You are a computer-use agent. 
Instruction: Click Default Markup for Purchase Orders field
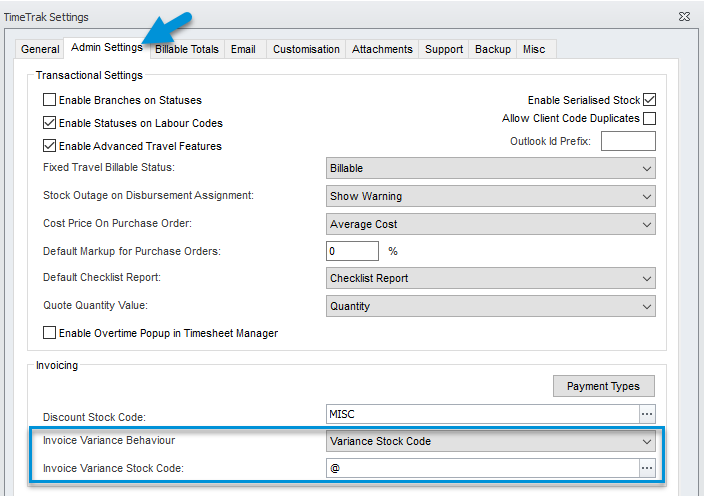pyautogui.click(x=352, y=251)
